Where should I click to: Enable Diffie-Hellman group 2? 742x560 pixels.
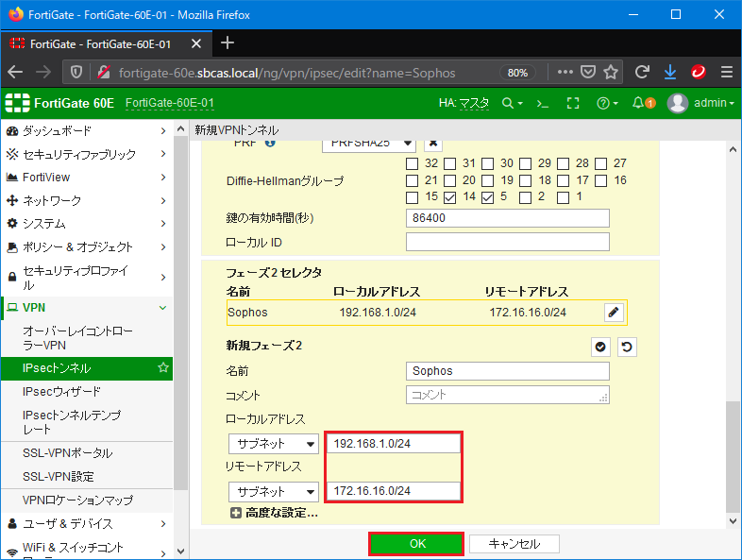[x=525, y=197]
